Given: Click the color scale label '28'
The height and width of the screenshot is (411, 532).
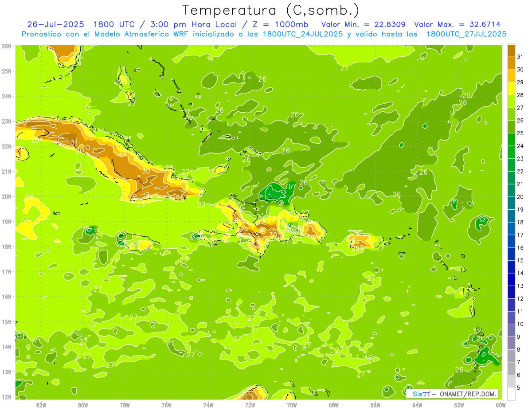Looking at the screenshot, I should 520,95.
